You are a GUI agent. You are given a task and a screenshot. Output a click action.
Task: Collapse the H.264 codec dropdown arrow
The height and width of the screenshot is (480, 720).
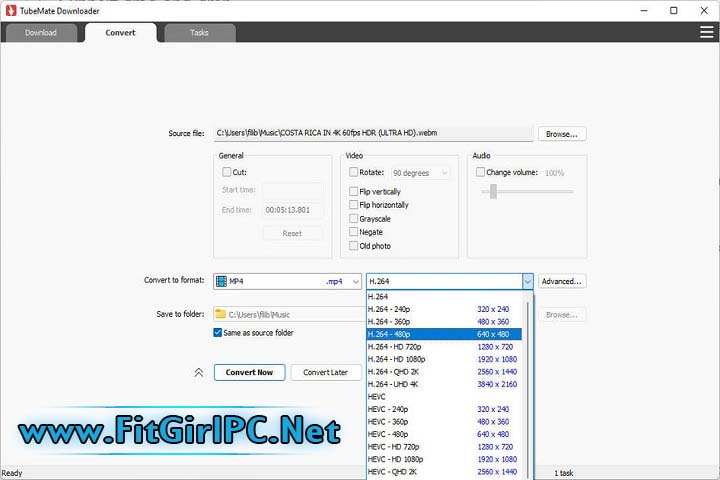tap(527, 282)
